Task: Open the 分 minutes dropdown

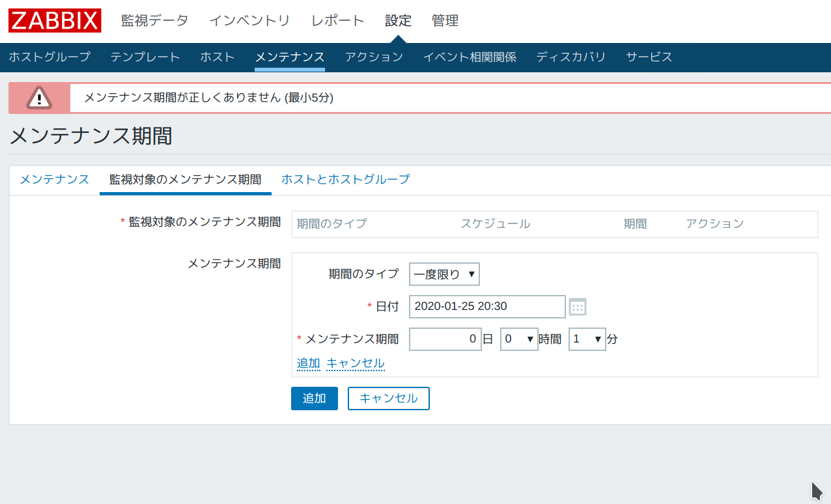Action: (x=587, y=339)
